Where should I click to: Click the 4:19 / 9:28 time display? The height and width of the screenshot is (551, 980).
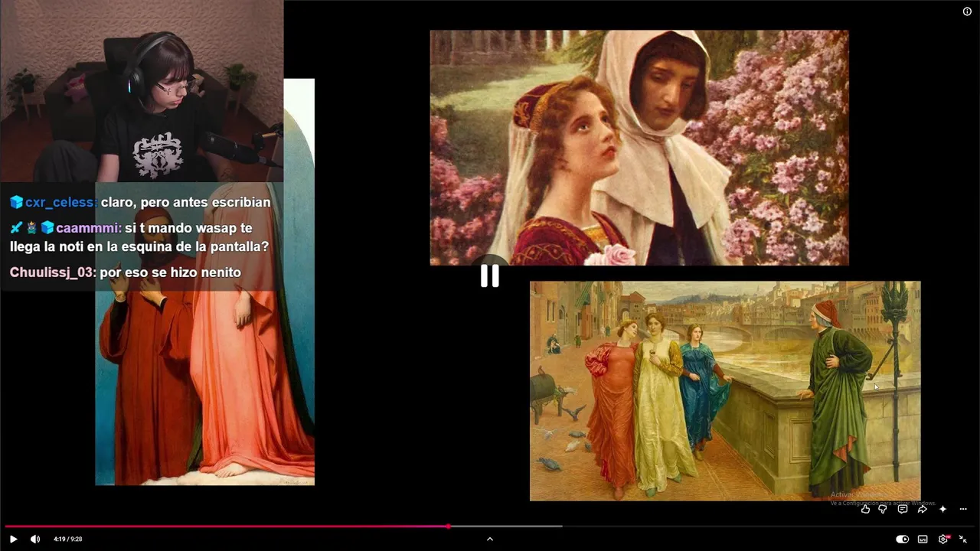click(x=67, y=539)
